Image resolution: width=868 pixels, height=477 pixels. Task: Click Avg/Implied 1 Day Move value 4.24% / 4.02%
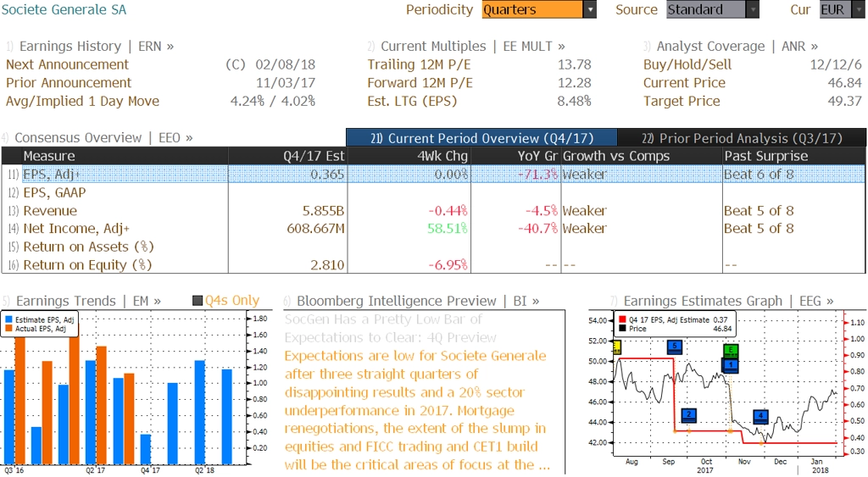tap(273, 102)
